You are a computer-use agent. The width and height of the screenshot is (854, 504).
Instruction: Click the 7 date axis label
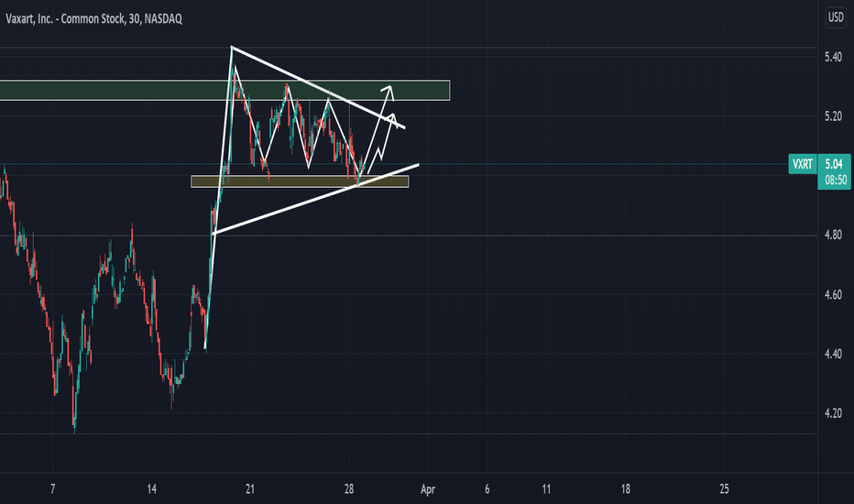click(x=53, y=488)
